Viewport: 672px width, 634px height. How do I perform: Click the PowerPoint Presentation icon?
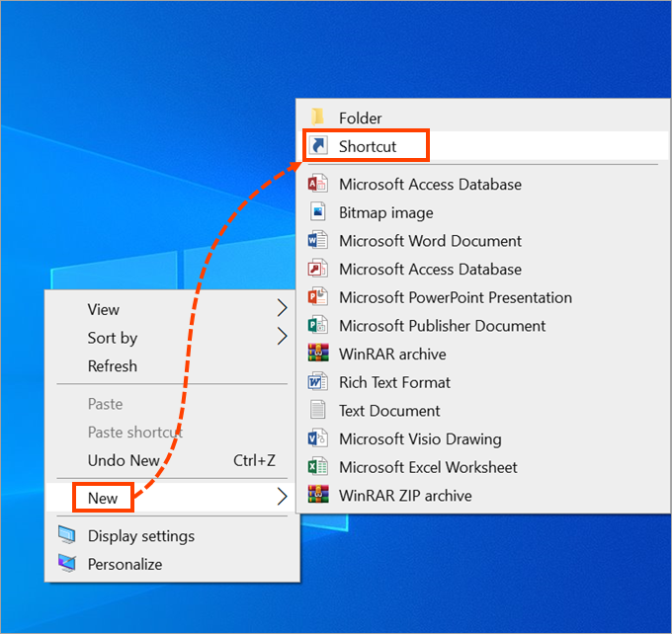point(318,297)
